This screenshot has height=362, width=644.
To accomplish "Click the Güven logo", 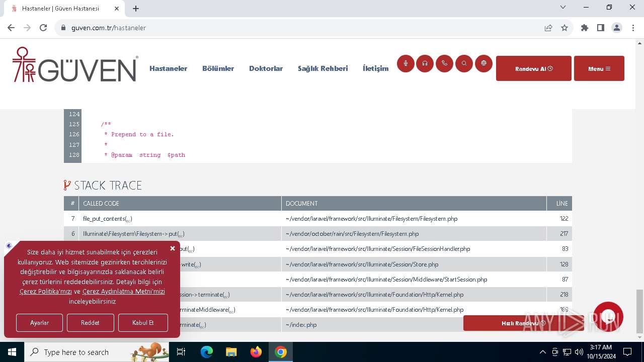I will pyautogui.click(x=75, y=64).
